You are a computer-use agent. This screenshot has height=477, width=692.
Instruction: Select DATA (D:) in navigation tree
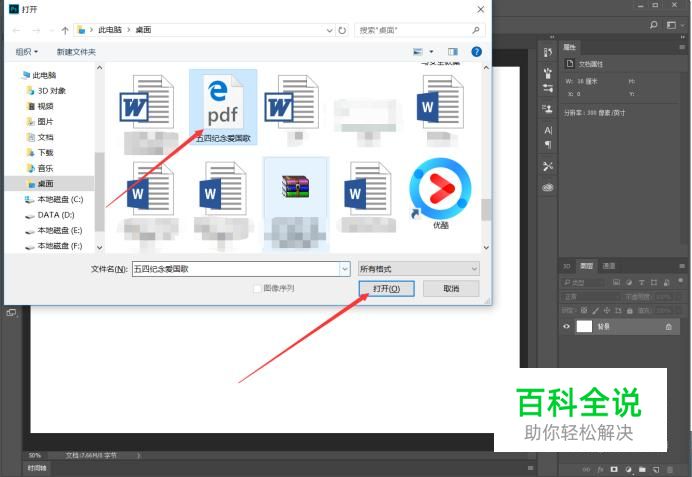coord(49,214)
